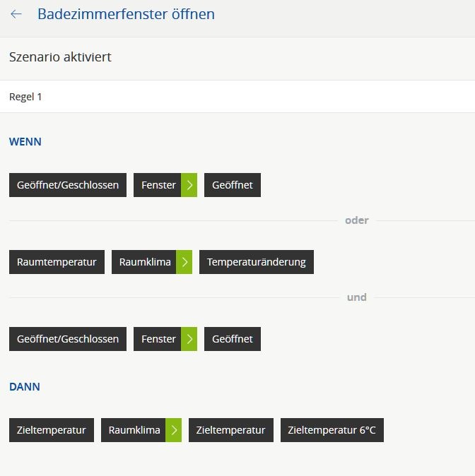The image size is (475, 476).
Task: Click the Zieltemperatur 6°C chip
Action: coord(332,430)
